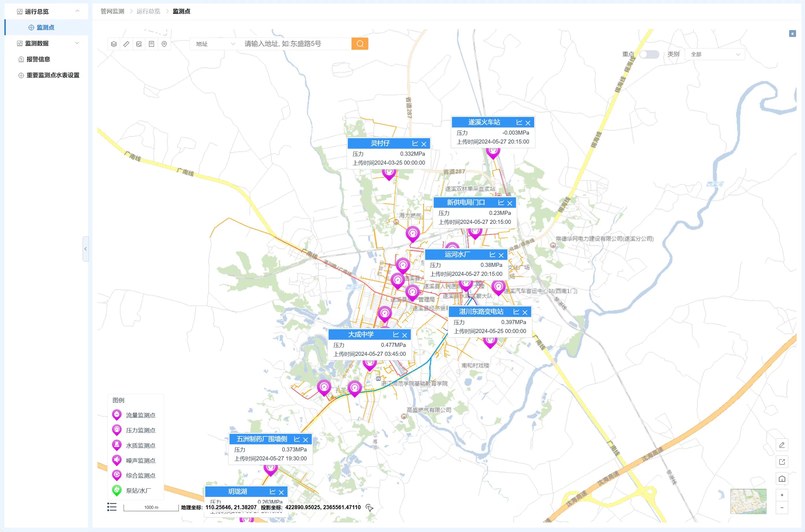Viewport: 805px width, 532px height.
Task: Select the ruler measurement tool
Action: click(126, 44)
